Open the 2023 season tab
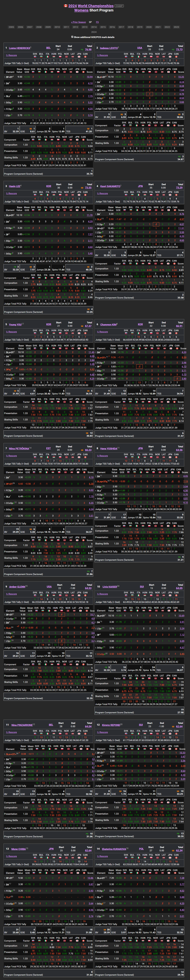The width and height of the screenshot is (190, 980). (176, 27)
